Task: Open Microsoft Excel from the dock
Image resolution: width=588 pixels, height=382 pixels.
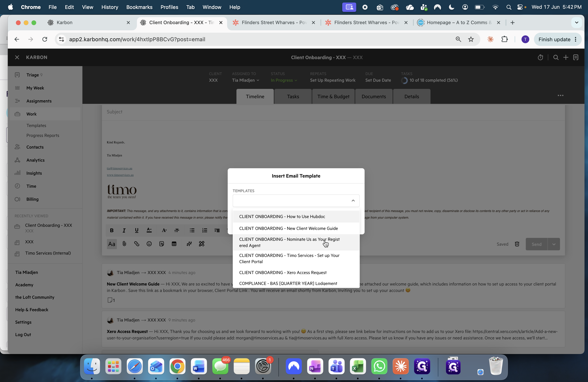Action: click(x=358, y=366)
